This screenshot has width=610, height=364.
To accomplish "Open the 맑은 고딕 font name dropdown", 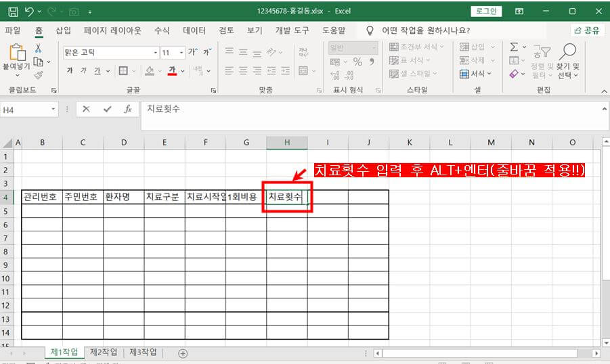I will point(156,53).
